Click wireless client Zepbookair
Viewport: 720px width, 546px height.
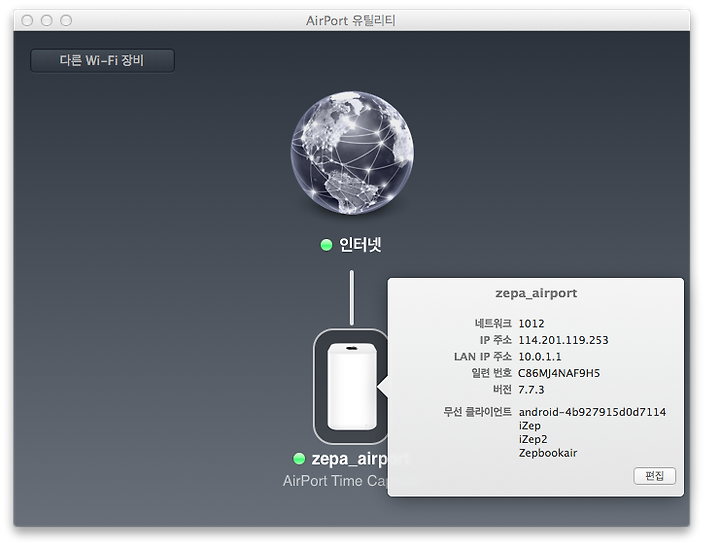click(x=548, y=453)
